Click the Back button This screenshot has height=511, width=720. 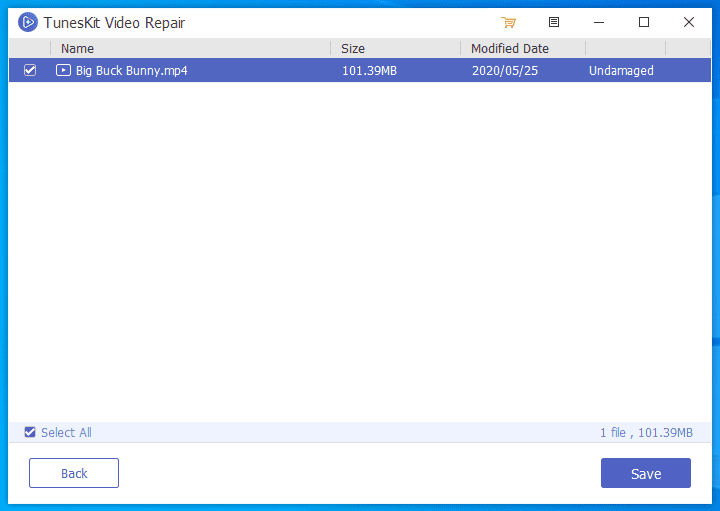click(x=74, y=473)
